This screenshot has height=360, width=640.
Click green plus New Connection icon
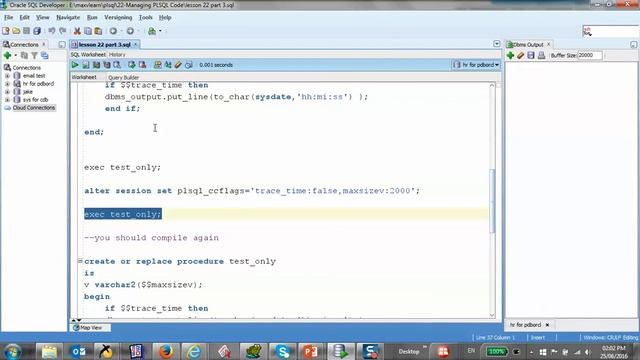7,56
